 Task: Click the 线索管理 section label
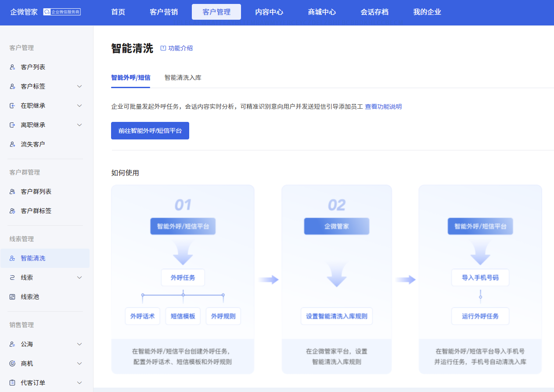click(22, 239)
